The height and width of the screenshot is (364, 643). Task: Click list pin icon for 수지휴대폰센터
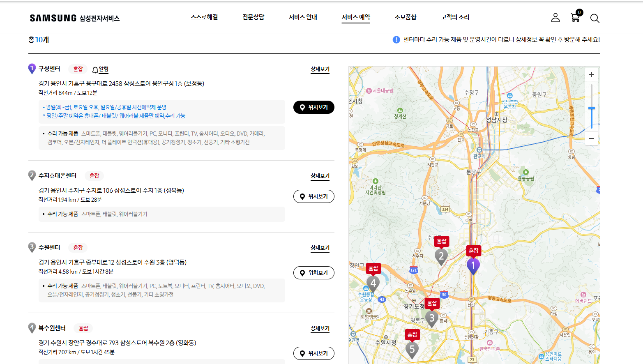tap(32, 176)
